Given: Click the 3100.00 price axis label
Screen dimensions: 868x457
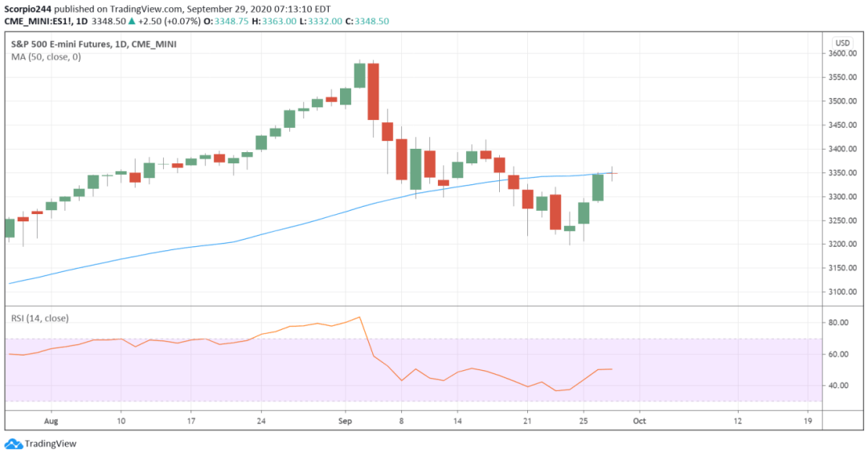Looking at the screenshot, I should click(x=842, y=292).
